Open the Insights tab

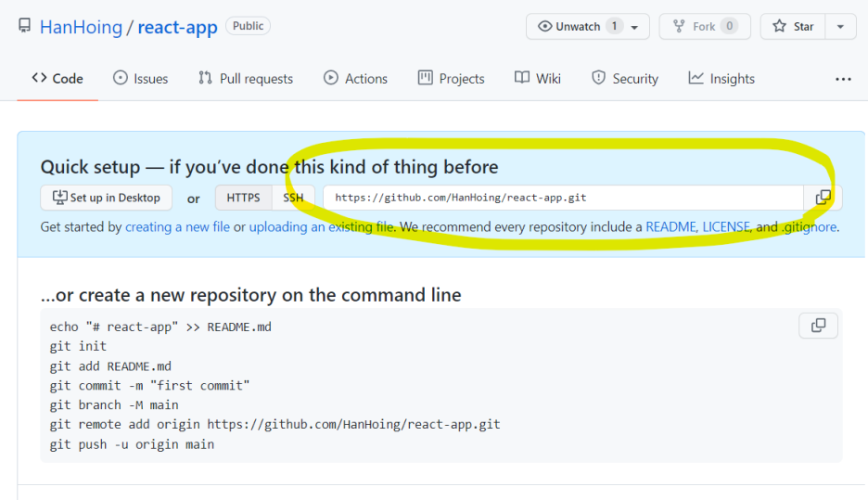[721, 79]
